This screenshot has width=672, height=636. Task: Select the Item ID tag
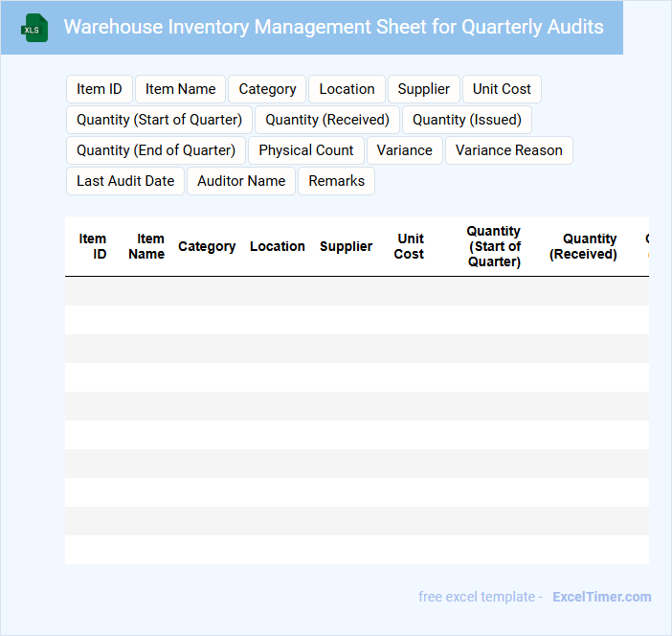click(100, 89)
